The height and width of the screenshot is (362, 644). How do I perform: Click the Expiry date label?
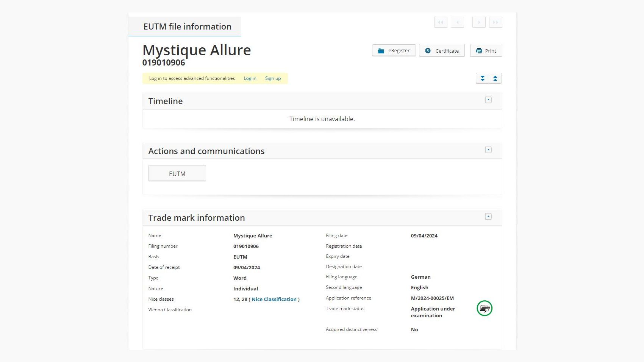click(x=338, y=256)
